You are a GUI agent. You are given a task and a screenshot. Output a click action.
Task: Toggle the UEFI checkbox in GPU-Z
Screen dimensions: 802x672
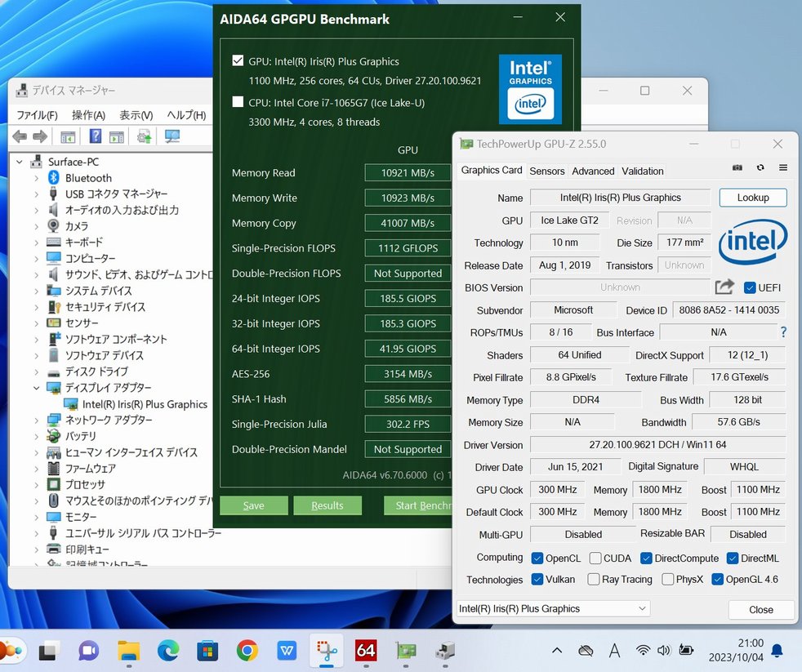pyautogui.click(x=749, y=287)
